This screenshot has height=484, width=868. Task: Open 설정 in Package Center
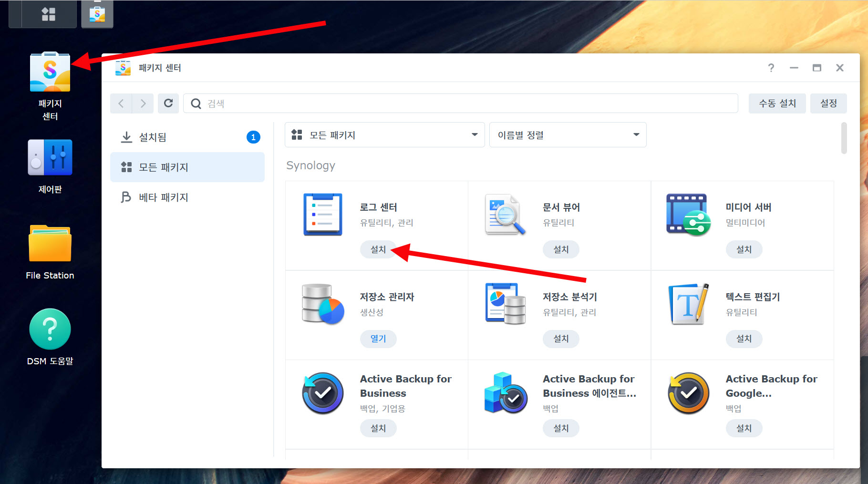coord(828,103)
